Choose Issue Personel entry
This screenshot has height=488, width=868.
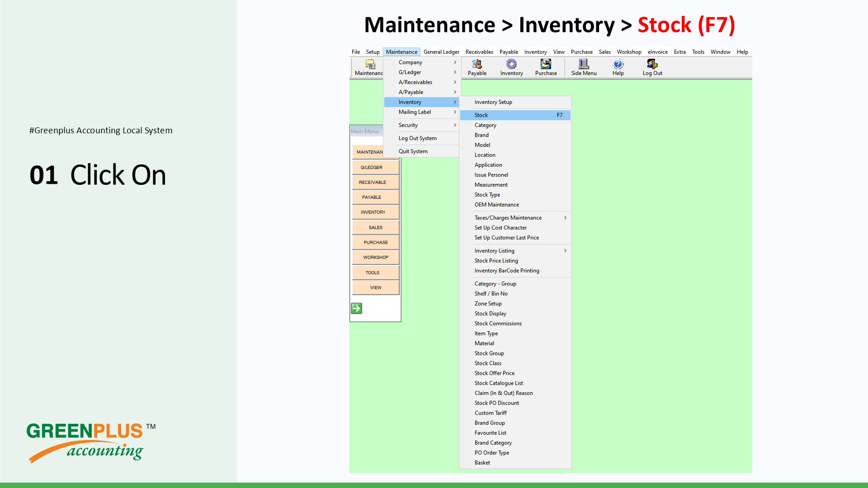(x=515, y=175)
